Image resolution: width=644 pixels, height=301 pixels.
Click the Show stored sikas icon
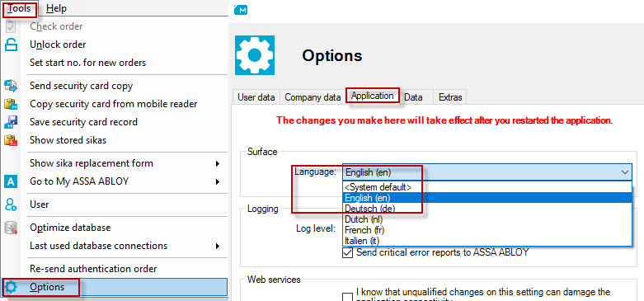[11, 140]
